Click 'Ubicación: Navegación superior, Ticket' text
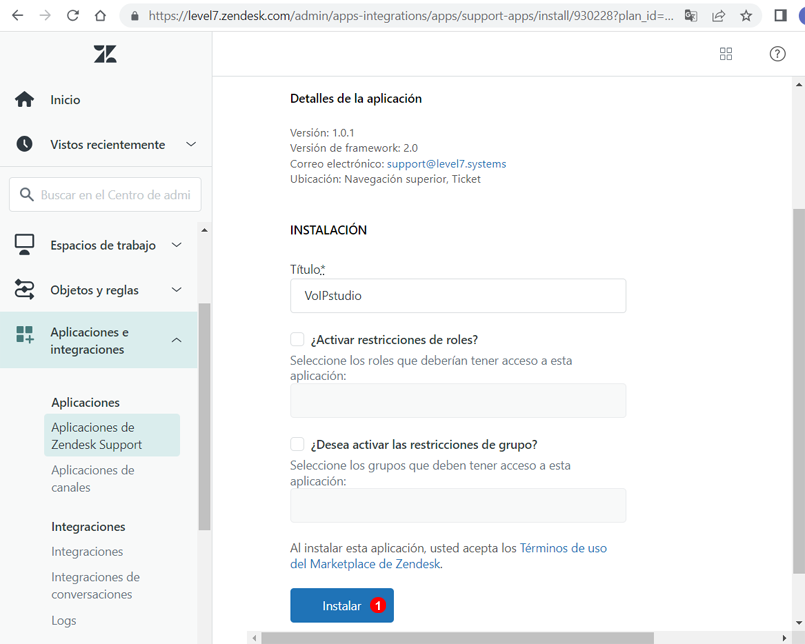 (x=385, y=179)
